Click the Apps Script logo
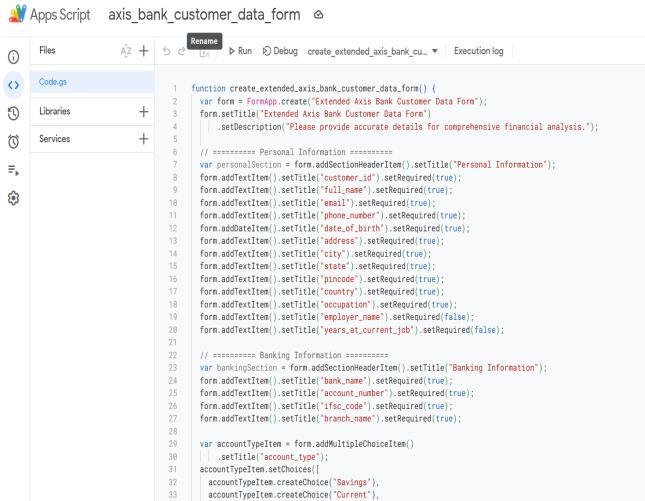This screenshot has height=501, width=645. (x=18, y=14)
